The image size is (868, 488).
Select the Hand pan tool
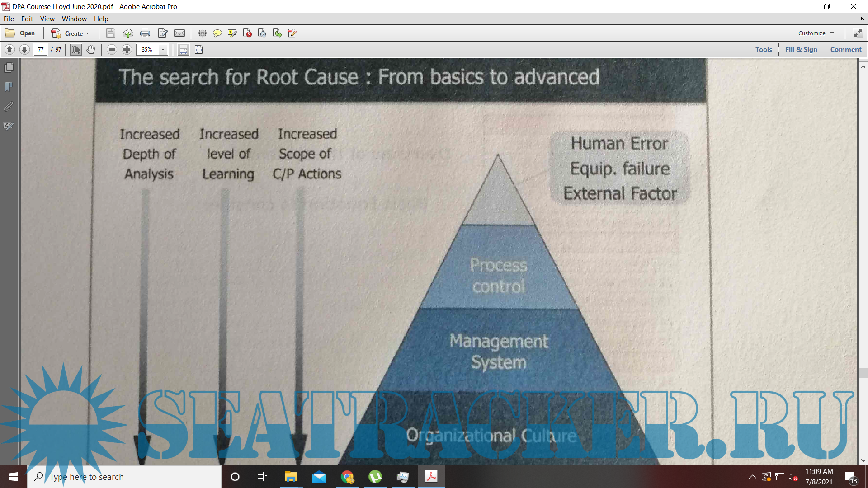point(91,50)
